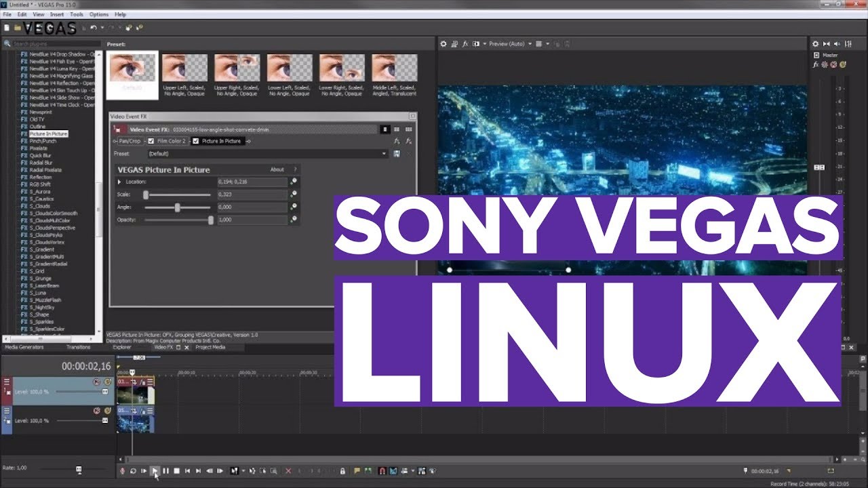
Task: Pause playback in the transport bar
Action: (x=165, y=471)
